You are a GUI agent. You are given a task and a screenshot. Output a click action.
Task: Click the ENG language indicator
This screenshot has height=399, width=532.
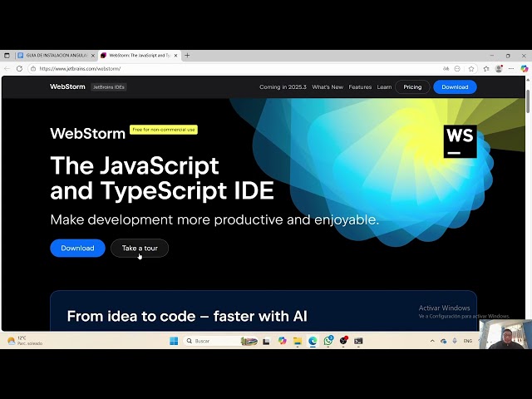(x=467, y=341)
